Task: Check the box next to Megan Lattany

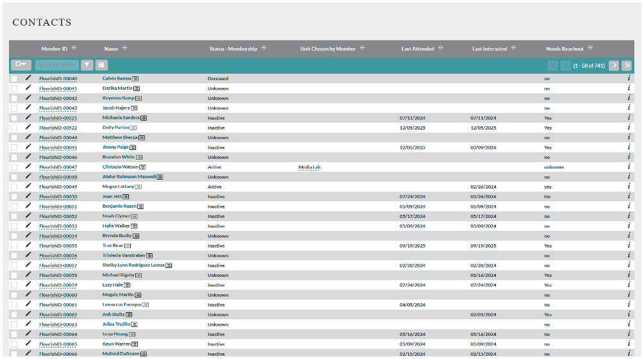Action: (x=14, y=187)
